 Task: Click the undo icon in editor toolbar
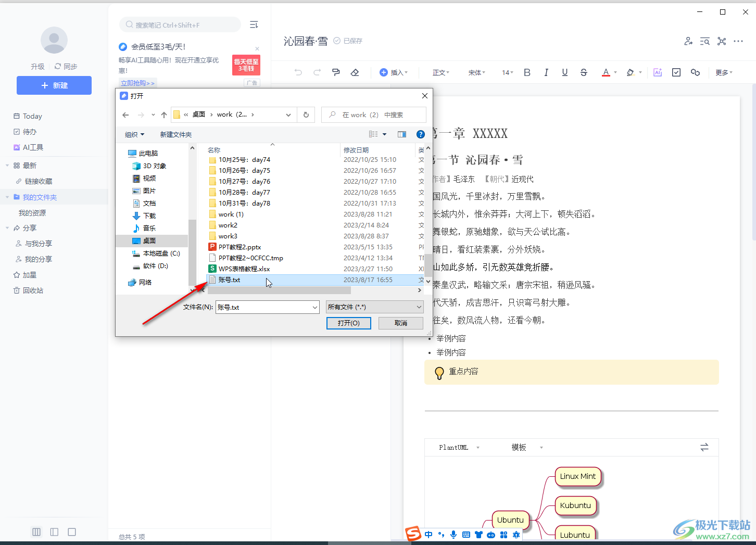tap(298, 72)
